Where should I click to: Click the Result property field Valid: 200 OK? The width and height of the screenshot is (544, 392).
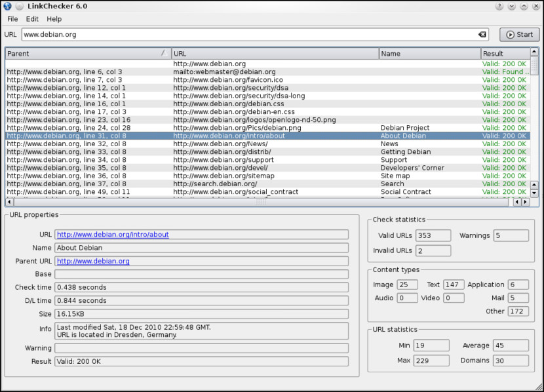click(x=201, y=361)
